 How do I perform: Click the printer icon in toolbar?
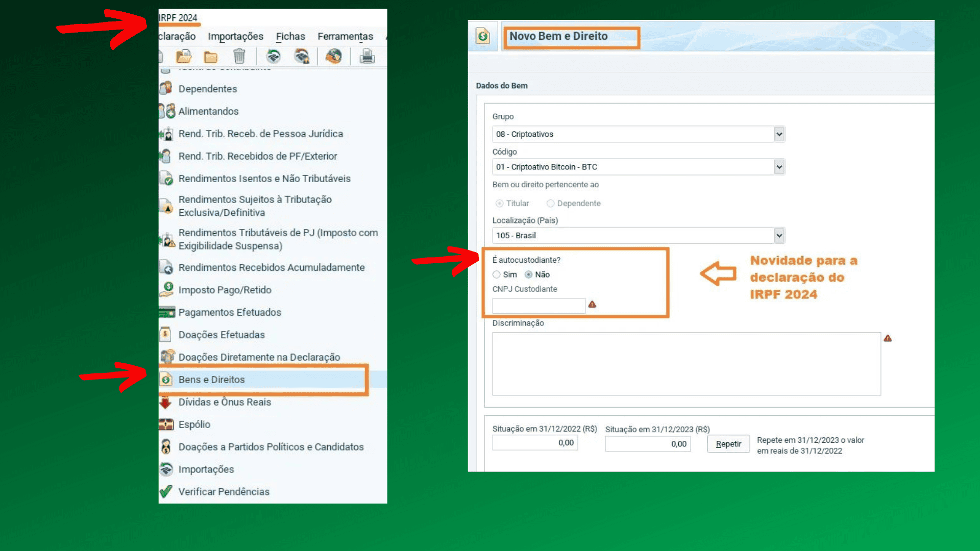tap(367, 56)
